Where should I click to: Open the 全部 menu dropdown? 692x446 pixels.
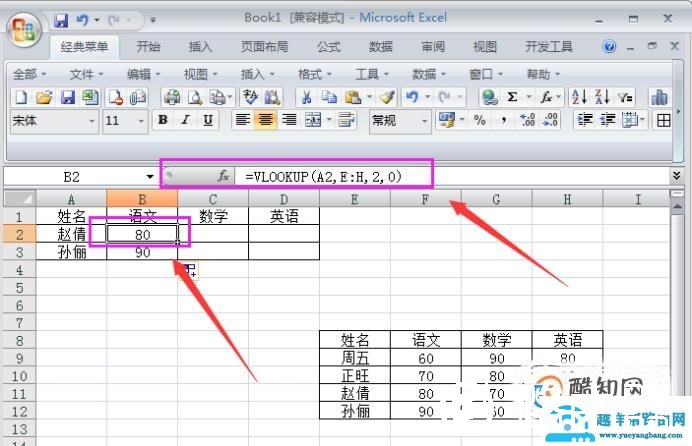30,74
